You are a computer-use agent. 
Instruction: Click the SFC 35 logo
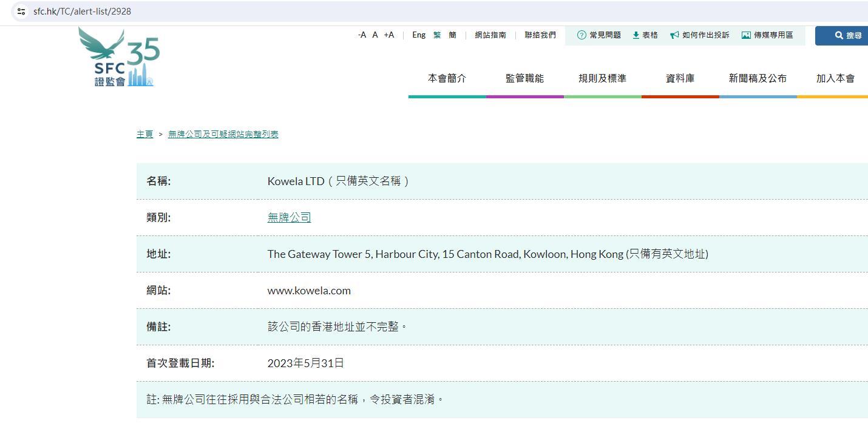(119, 59)
